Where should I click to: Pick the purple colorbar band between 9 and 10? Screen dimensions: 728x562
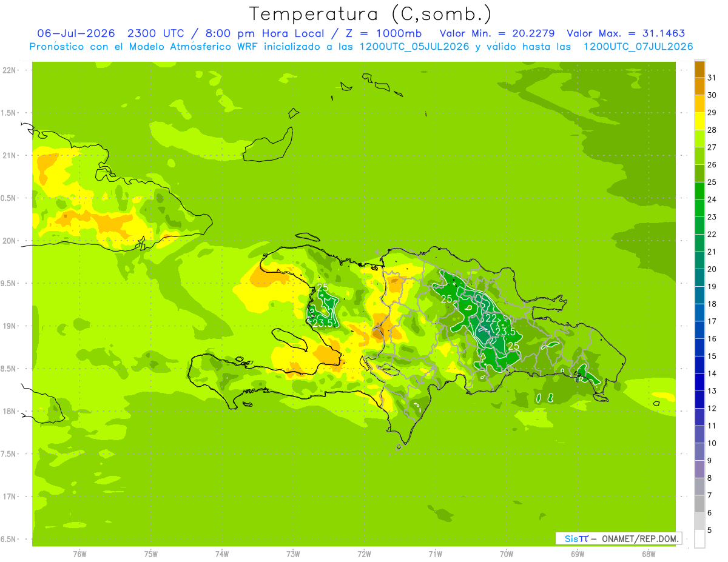(699, 452)
